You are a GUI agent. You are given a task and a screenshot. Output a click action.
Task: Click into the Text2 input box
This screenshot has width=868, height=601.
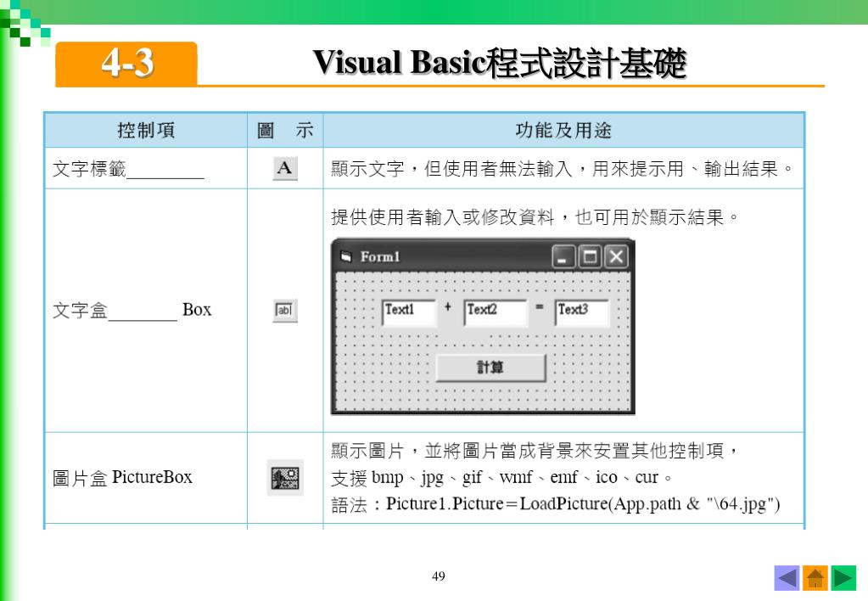tap(496, 313)
